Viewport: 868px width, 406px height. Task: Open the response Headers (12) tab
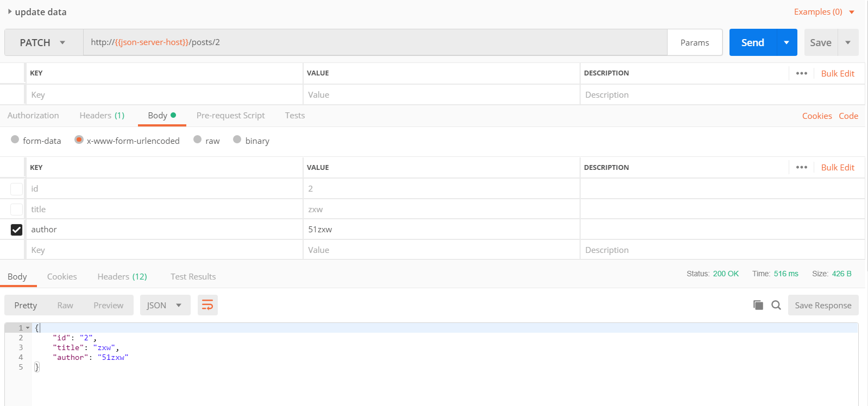(x=122, y=277)
